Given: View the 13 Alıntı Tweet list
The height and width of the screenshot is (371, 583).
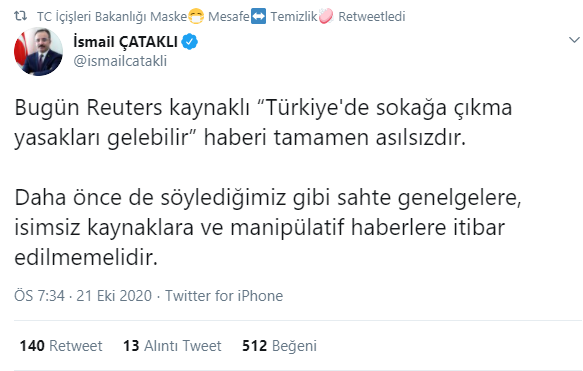Looking at the screenshot, I should (x=172, y=346).
